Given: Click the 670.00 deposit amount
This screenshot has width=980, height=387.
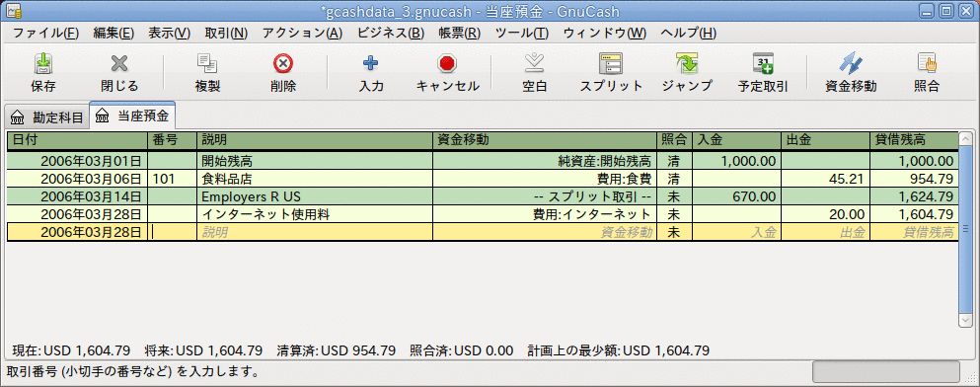Looking at the screenshot, I should point(736,196).
